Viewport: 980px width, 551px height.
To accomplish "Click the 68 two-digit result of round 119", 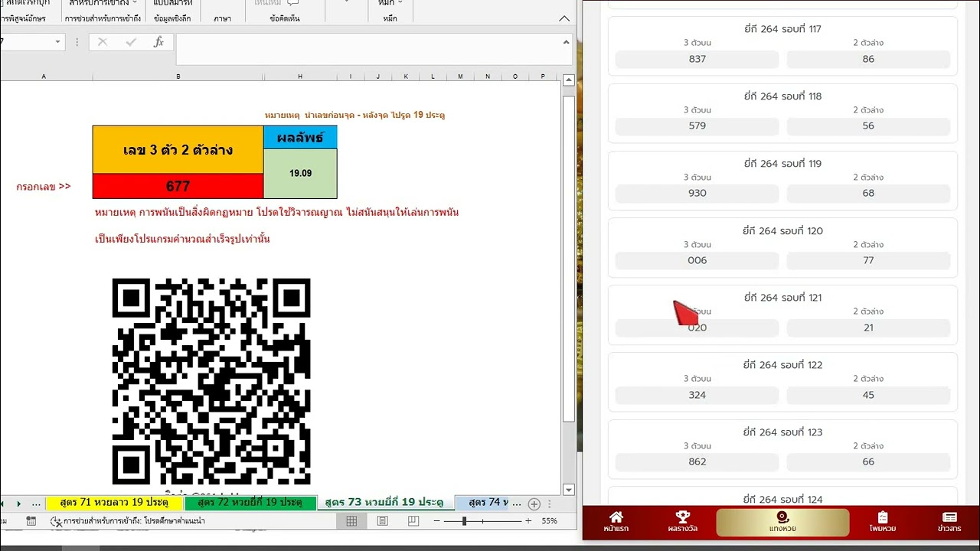I will [x=868, y=194].
